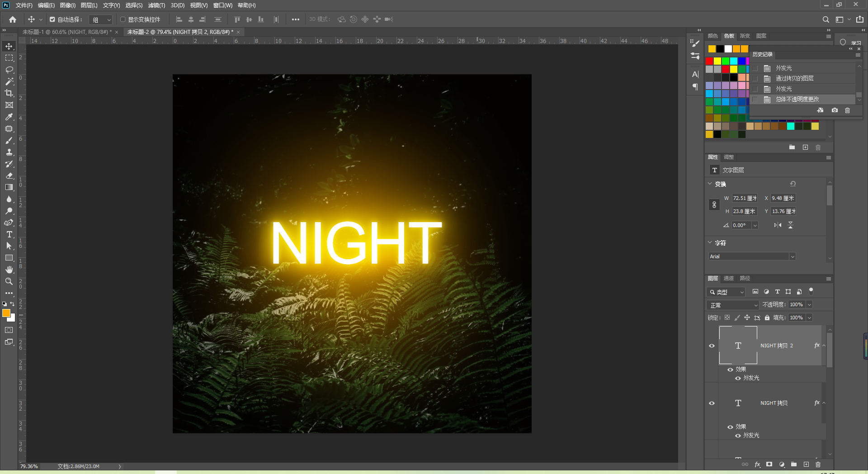Viewport: 868px width, 474px height.
Task: Click the three-dots more align options button
Action: (296, 19)
